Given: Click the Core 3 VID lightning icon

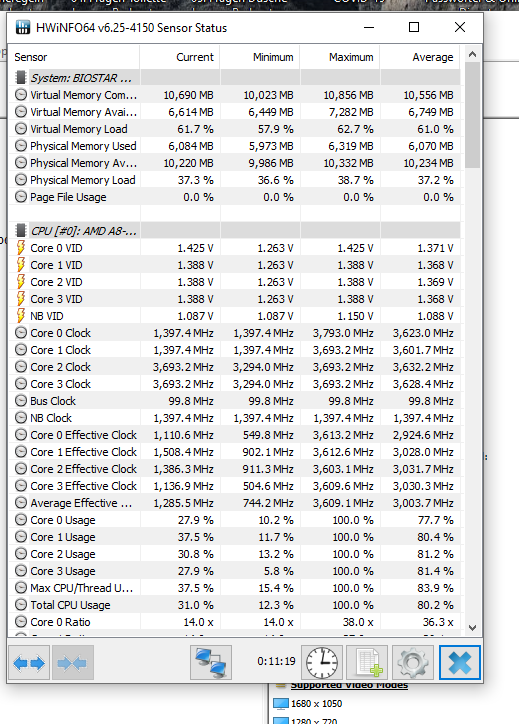Looking at the screenshot, I should 21,299.
